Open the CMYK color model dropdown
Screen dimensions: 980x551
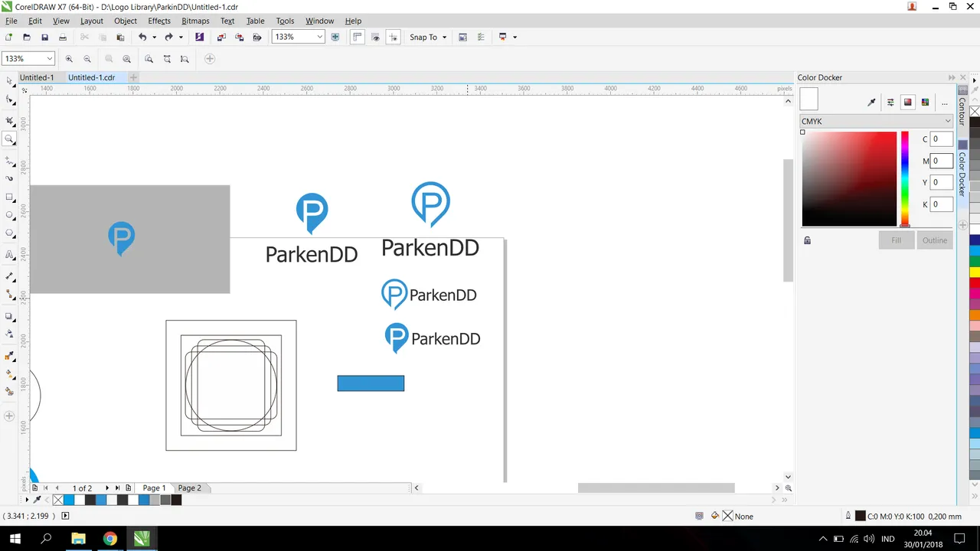pyautogui.click(x=876, y=121)
